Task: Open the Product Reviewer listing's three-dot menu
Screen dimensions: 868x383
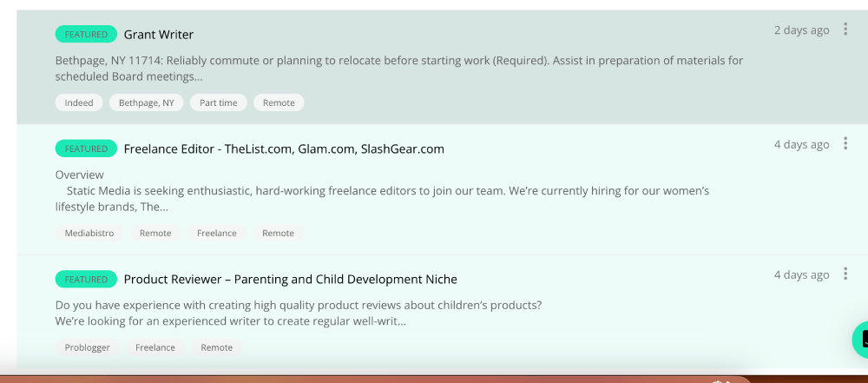Action: [x=845, y=274]
